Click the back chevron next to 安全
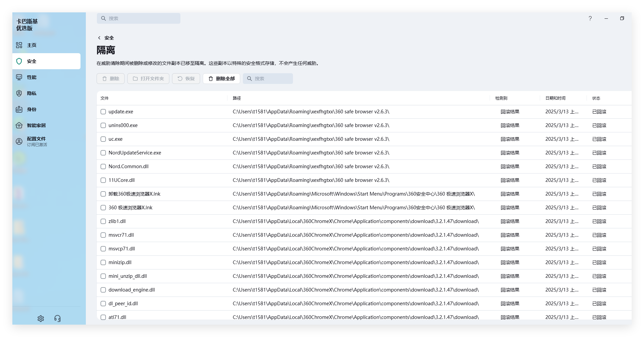The image size is (644, 337). (x=99, y=38)
